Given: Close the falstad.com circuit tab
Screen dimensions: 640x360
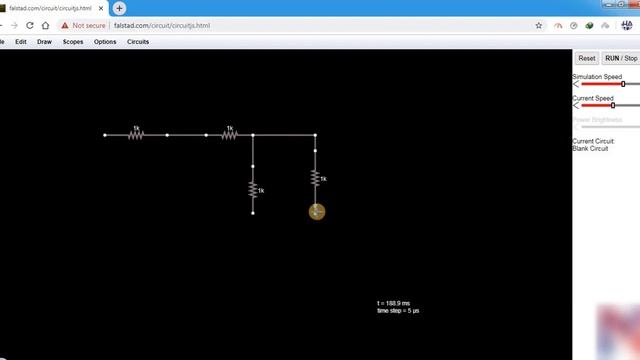Looking at the screenshot, I should click(x=101, y=8).
